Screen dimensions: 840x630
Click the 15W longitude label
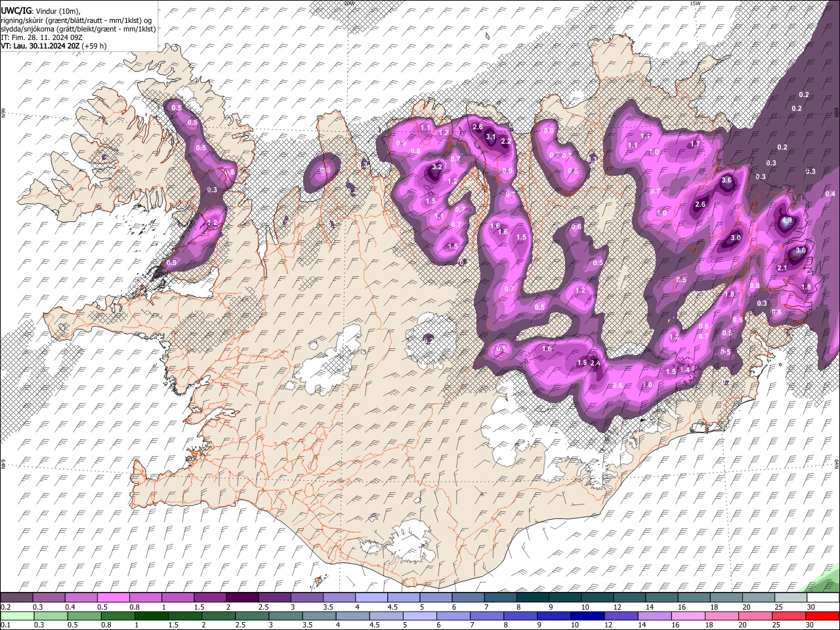(695, 3)
